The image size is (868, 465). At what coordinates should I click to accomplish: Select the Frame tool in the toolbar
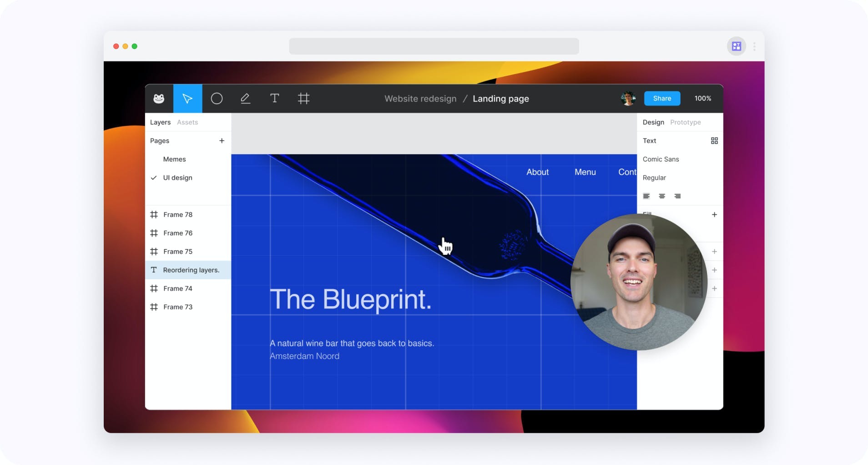pos(303,98)
